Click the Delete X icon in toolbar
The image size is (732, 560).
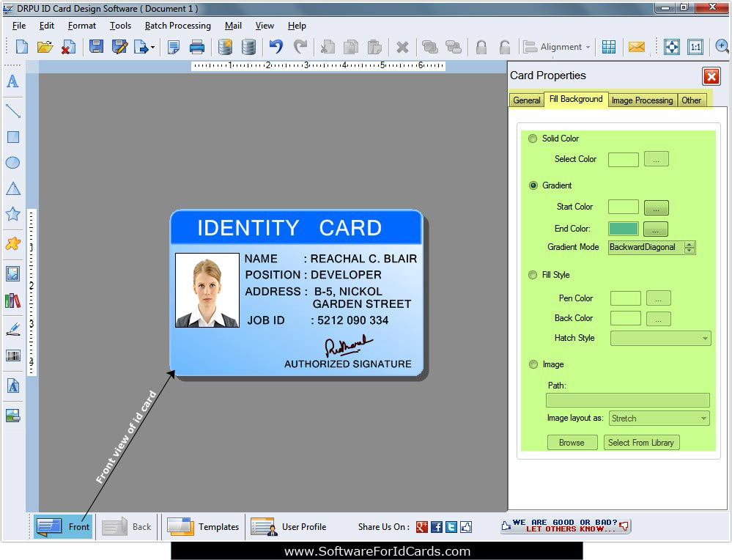point(402,47)
